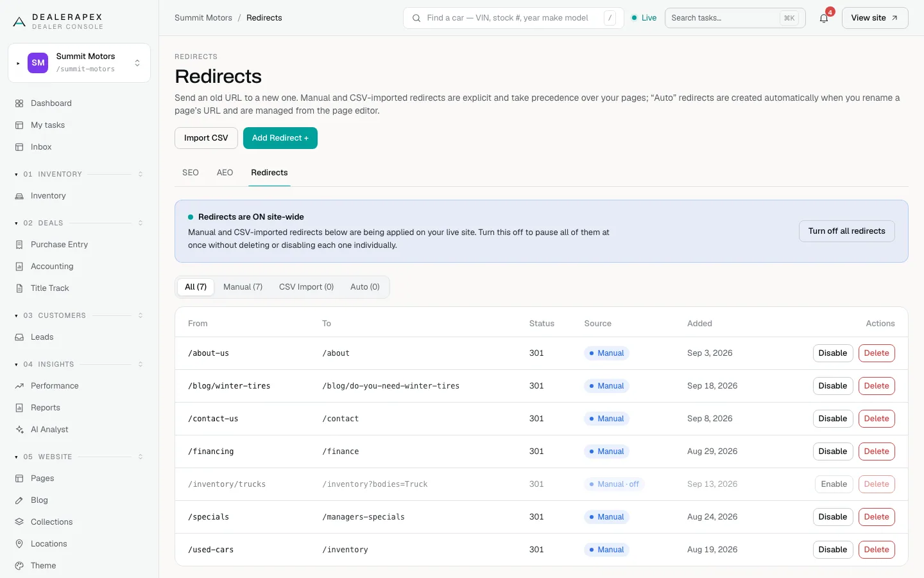Open Purchase Entry in sidebar

[x=80, y=245]
